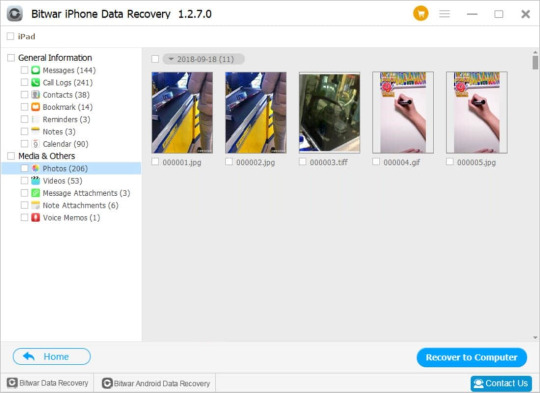Tick the Photos (206) checkbox
Screen dimensions: 540x393
pyautogui.click(x=24, y=168)
